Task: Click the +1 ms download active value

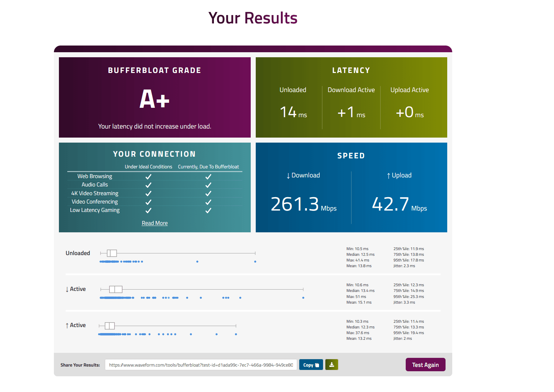Action: click(x=351, y=112)
